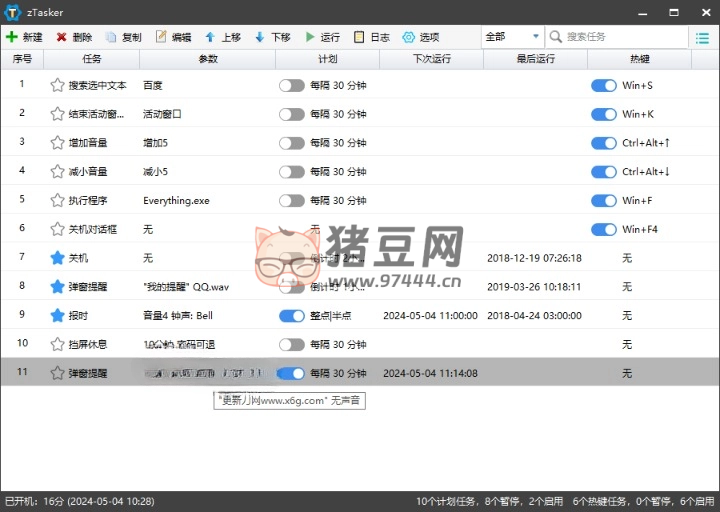Open the 选项 options gear
The width and height of the screenshot is (720, 512).
pos(421,37)
